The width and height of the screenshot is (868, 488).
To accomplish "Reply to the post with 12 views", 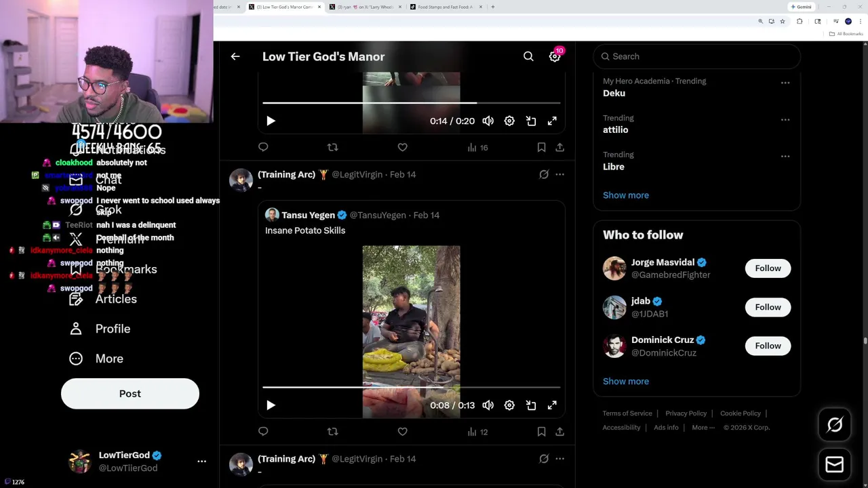I will pyautogui.click(x=263, y=432).
